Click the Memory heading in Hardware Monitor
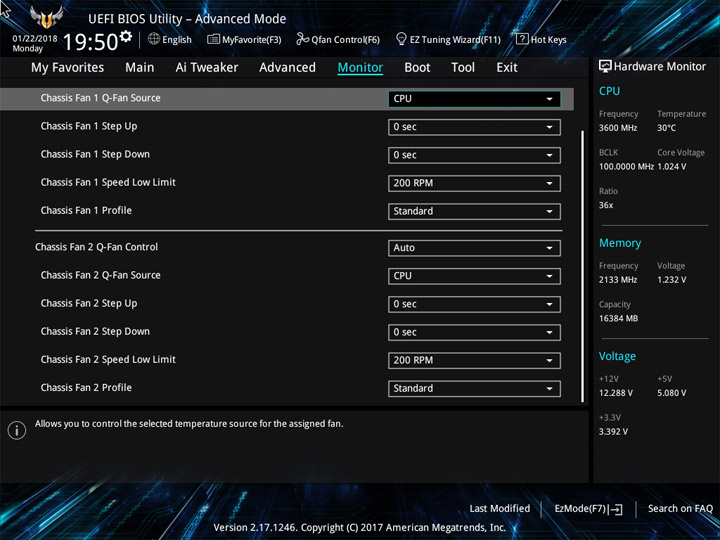The width and height of the screenshot is (720, 540). point(620,243)
